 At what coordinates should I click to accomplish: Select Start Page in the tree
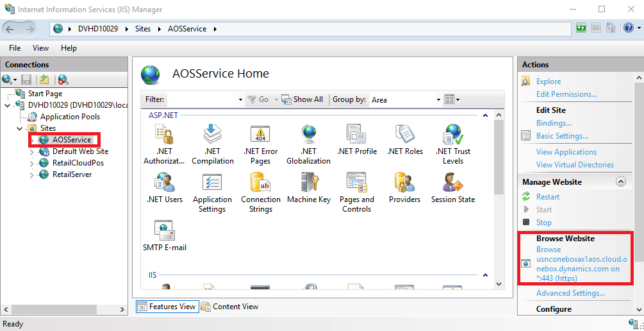point(45,94)
